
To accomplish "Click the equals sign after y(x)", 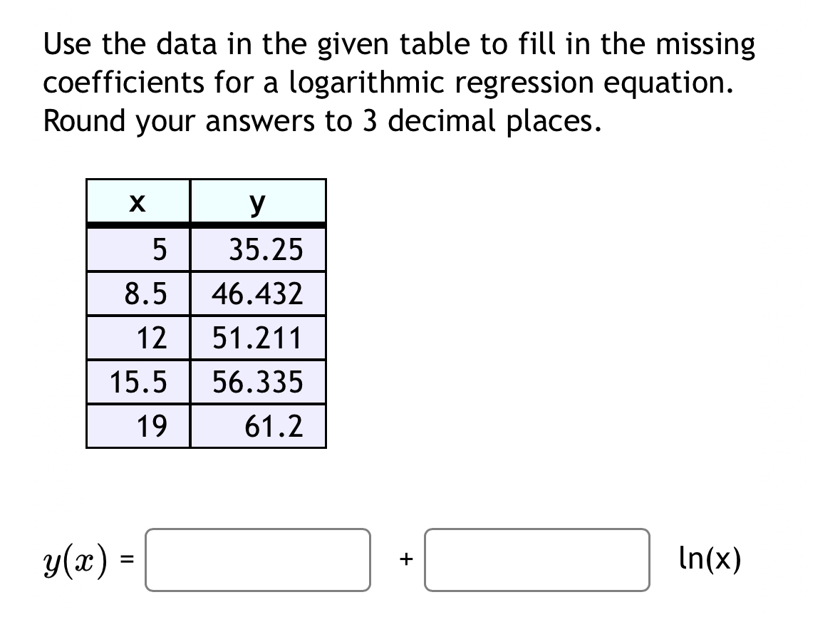I will coord(128,561).
